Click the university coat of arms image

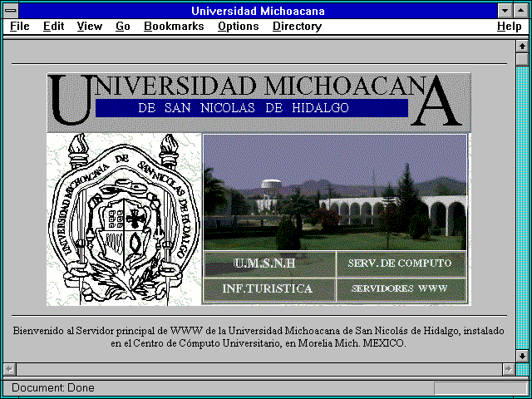[x=124, y=219]
